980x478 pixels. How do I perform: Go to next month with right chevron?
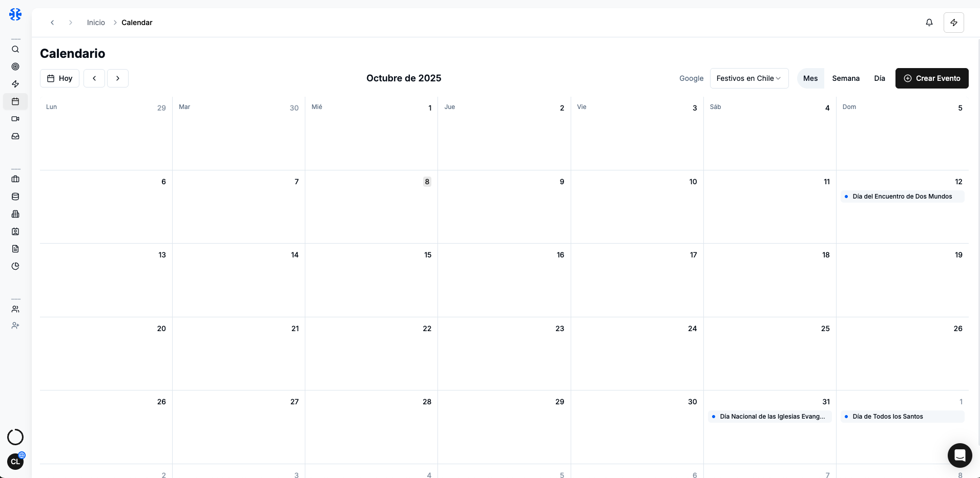(x=118, y=78)
